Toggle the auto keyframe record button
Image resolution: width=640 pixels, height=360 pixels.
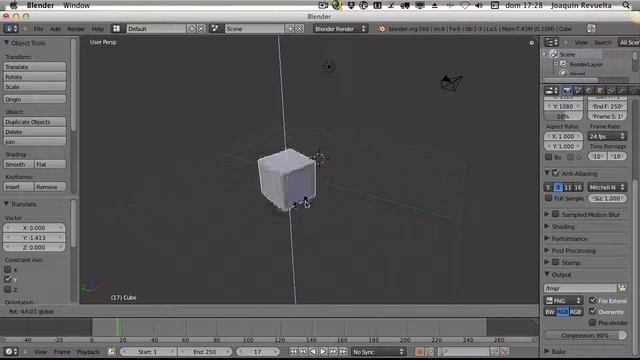(x=419, y=351)
